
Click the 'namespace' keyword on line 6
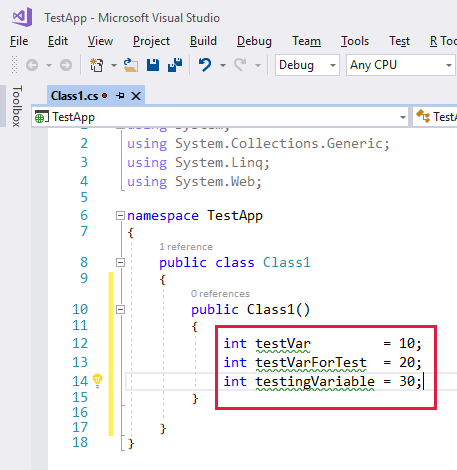[163, 216]
